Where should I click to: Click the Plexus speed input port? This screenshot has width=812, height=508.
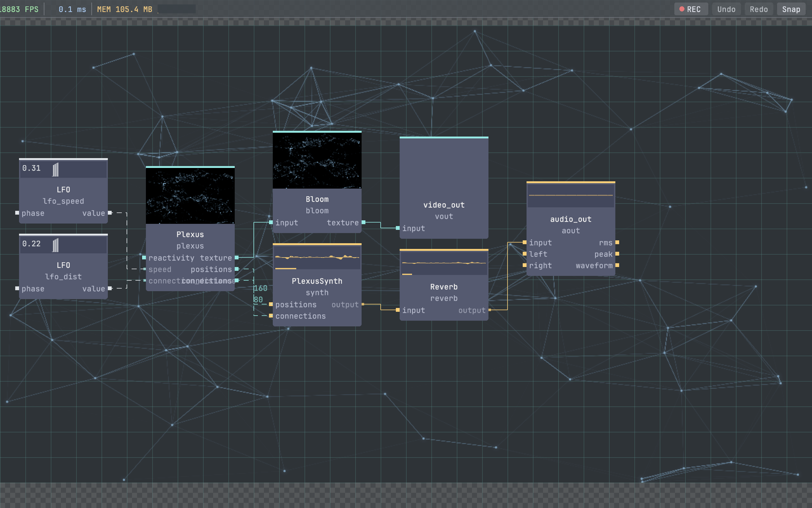(145, 269)
